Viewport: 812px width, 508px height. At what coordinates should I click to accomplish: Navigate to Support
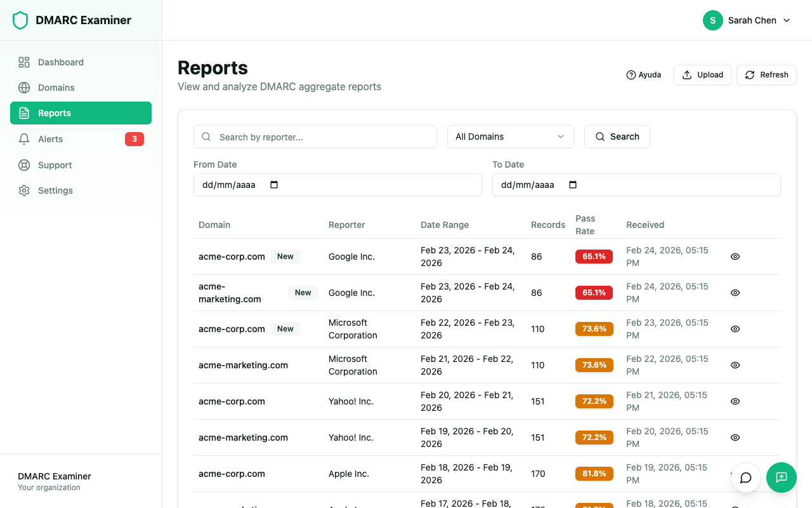click(81, 165)
